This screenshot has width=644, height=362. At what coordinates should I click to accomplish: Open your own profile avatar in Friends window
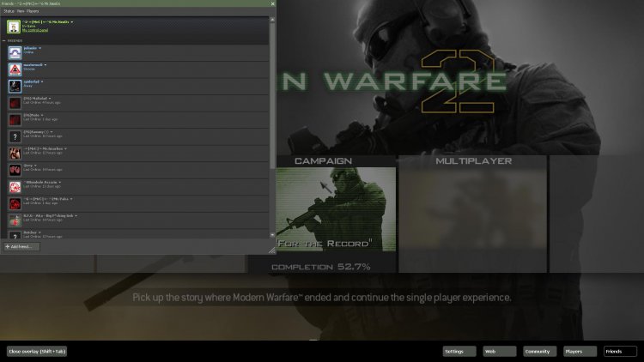(14, 27)
